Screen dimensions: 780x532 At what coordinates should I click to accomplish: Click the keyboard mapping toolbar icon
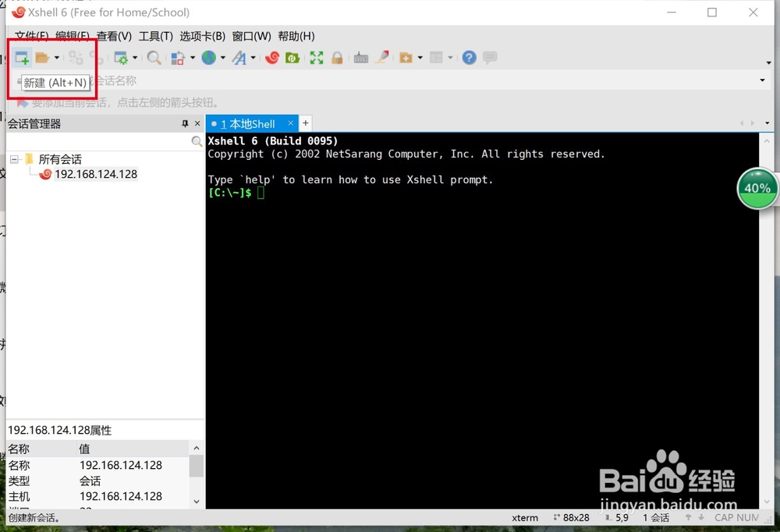pos(360,59)
